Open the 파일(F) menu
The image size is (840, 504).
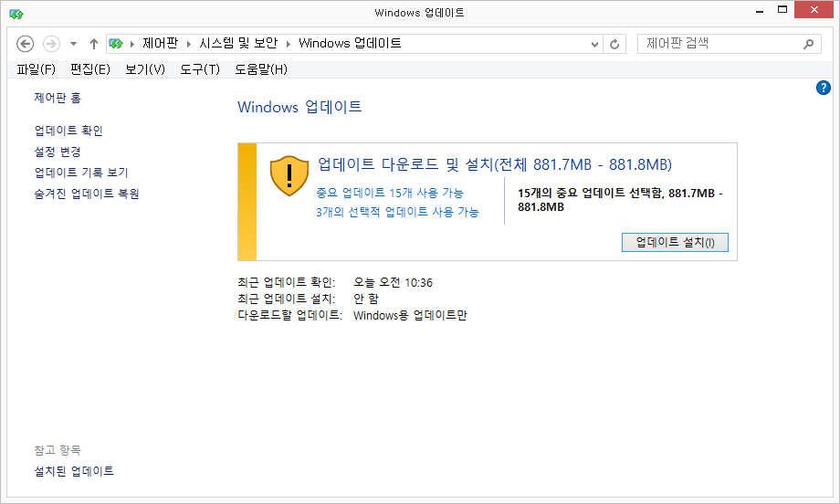point(36,69)
